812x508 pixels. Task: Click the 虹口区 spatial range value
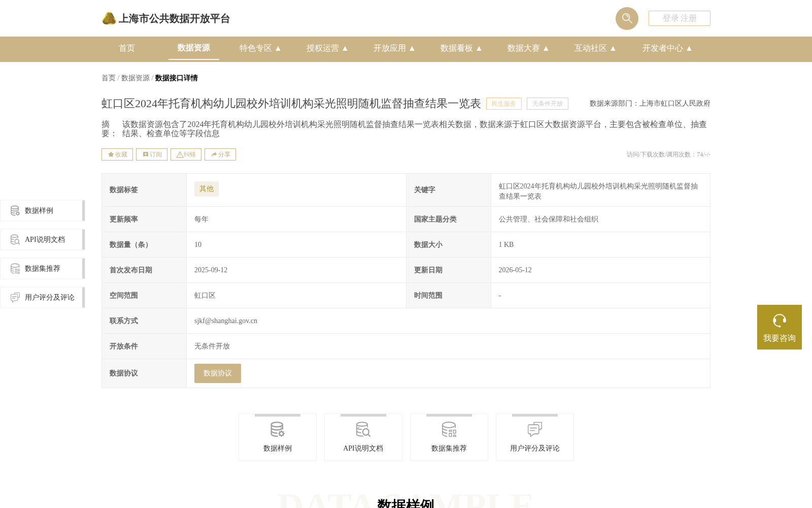[x=205, y=296]
